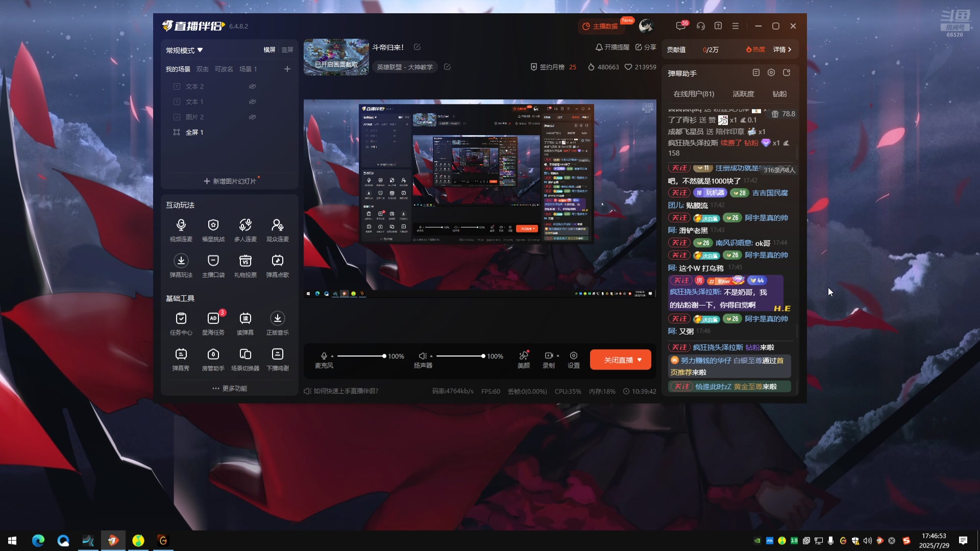The image size is (980, 551).
Task: Open messages icon with 36 badge
Action: pos(681,26)
